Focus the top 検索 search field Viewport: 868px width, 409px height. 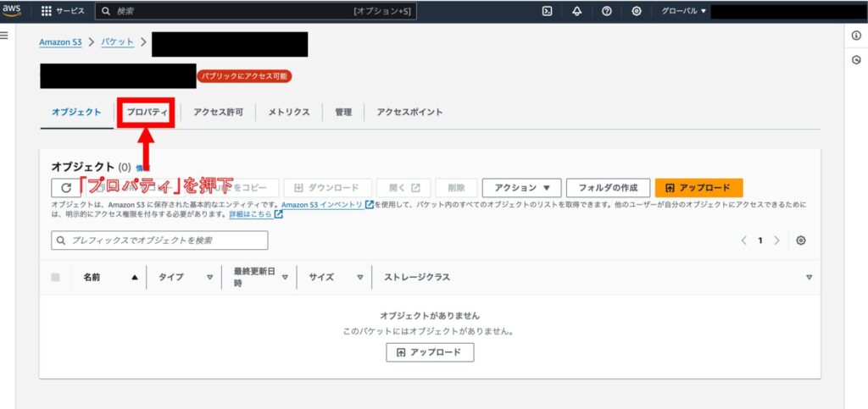(x=256, y=11)
